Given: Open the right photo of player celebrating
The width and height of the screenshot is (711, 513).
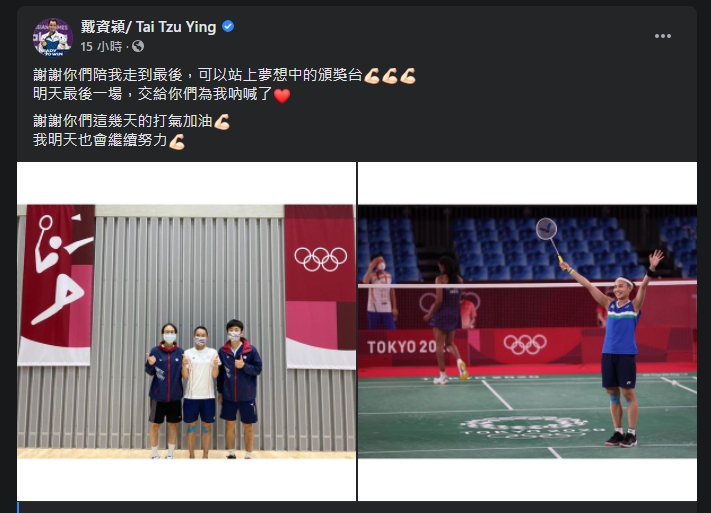Looking at the screenshot, I should click(527, 332).
